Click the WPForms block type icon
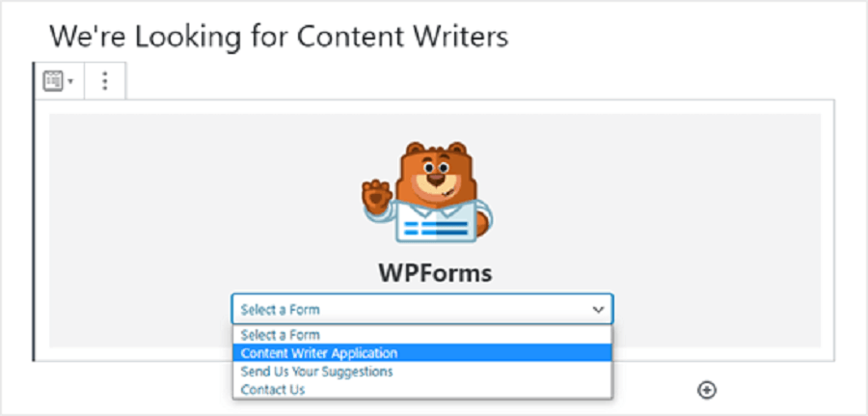The width and height of the screenshot is (868, 416). [x=54, y=81]
